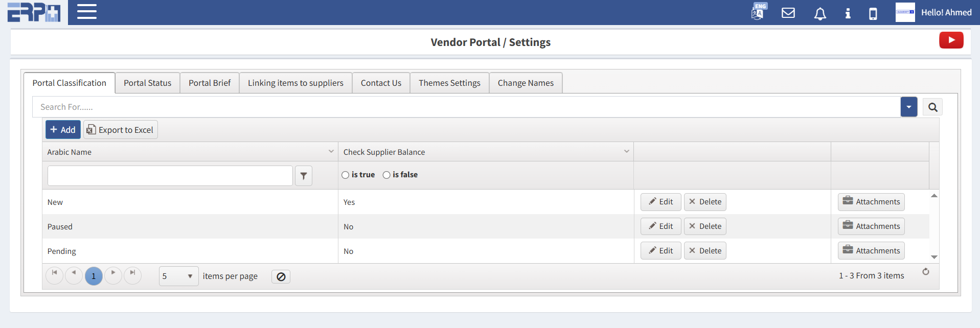Select the "is true" radio filter
Image resolution: width=980 pixels, height=328 pixels.
(x=346, y=175)
